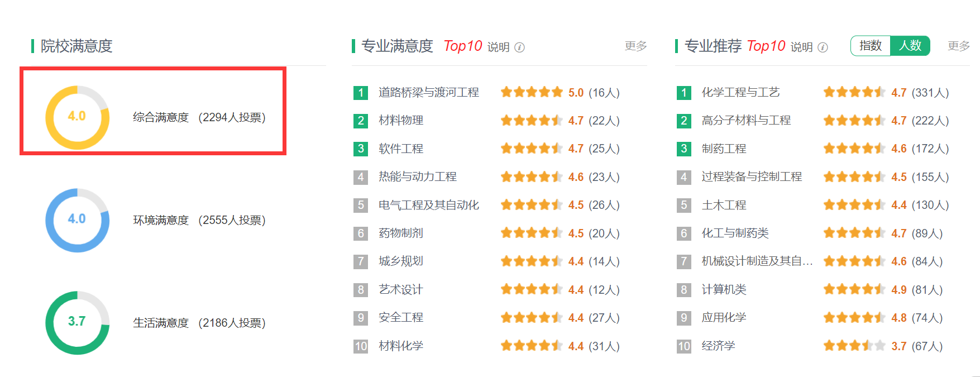Click the blue 环境满意度 4.0 ring chart

pos(77,220)
